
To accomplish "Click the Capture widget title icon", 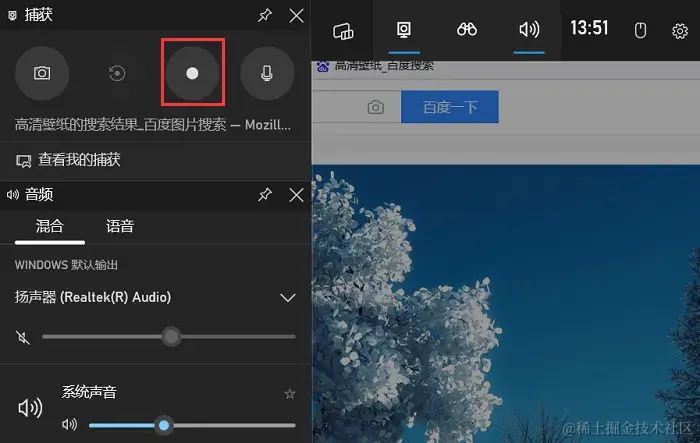I will 12,16.
